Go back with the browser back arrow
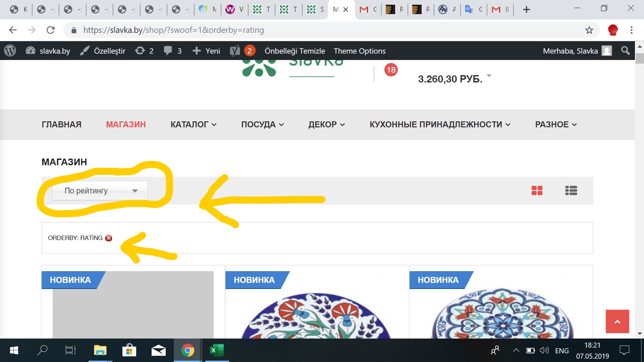644x362 pixels. point(13,30)
